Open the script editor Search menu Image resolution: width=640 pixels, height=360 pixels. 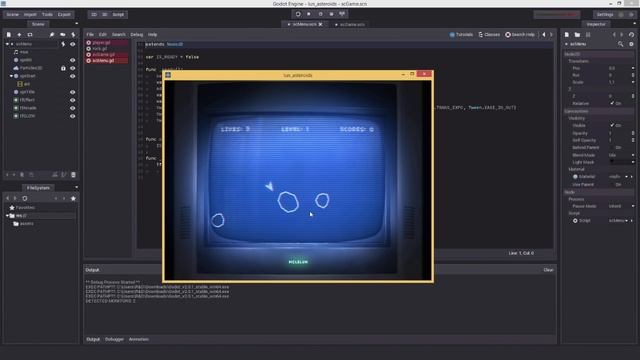(x=119, y=35)
